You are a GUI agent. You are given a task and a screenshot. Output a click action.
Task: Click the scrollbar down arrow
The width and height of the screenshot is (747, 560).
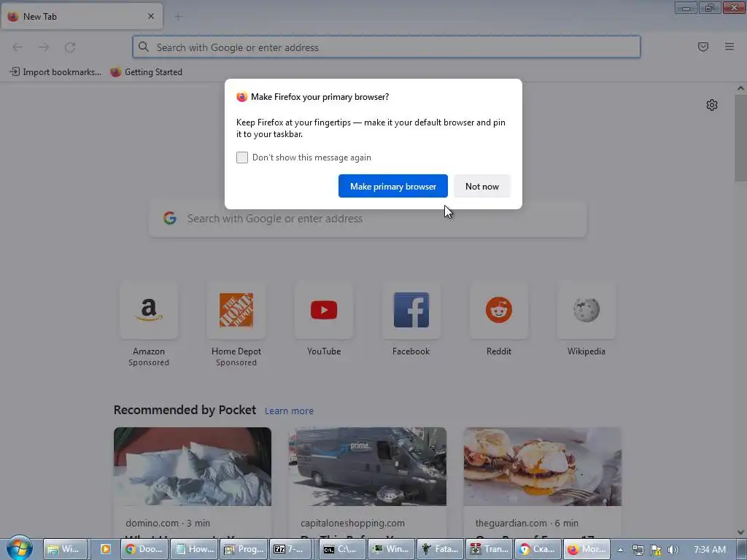(740, 532)
